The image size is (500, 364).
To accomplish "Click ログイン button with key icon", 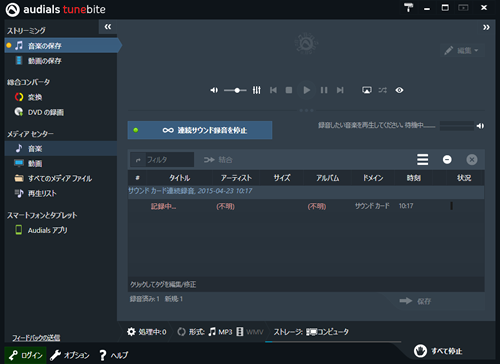I will 25,355.
